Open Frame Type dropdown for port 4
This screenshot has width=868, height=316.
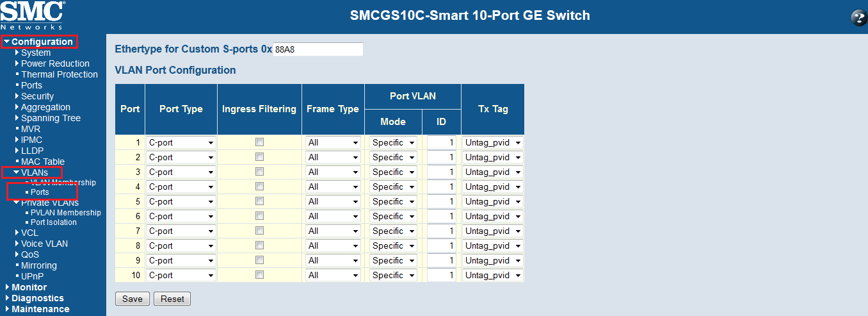333,187
